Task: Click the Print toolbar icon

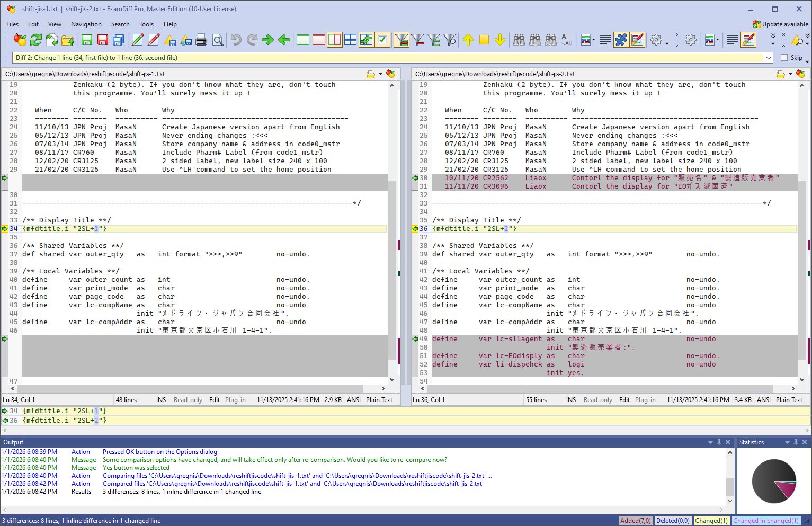Action: click(201, 40)
